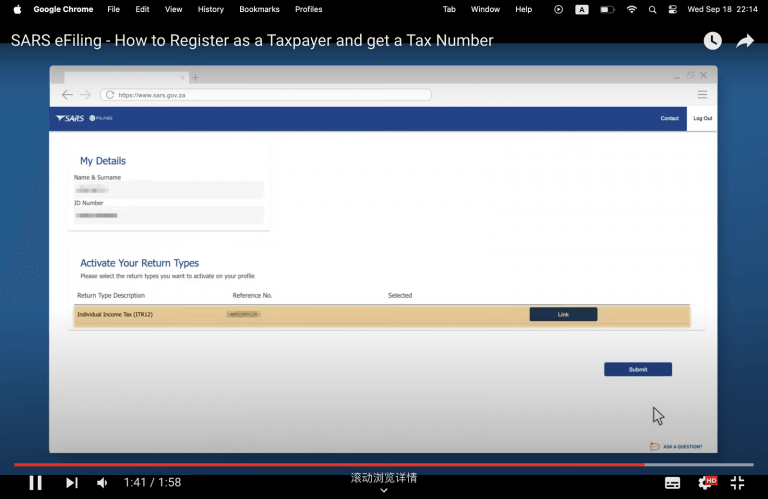The height and width of the screenshot is (499, 768).
Task: Expand scroll-for-details chevron at bottom
Action: click(384, 491)
